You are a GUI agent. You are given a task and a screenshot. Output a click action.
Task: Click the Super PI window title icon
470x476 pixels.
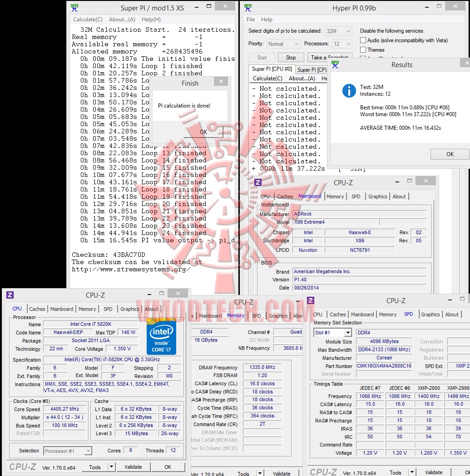[74, 8]
